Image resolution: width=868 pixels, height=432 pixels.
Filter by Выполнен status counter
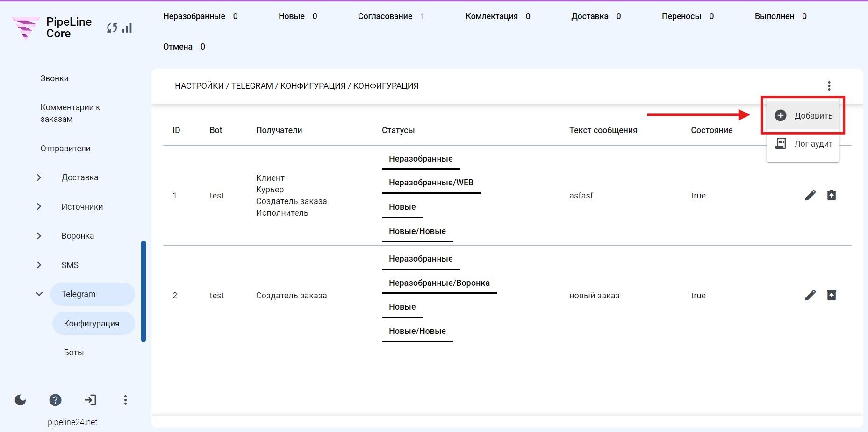(781, 16)
